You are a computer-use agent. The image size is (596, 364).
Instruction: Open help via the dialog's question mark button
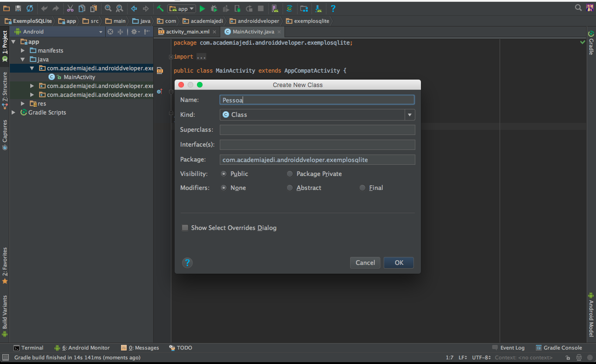[187, 263]
